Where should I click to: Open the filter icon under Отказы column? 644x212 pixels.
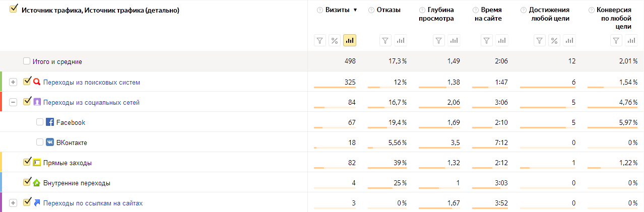(385, 41)
